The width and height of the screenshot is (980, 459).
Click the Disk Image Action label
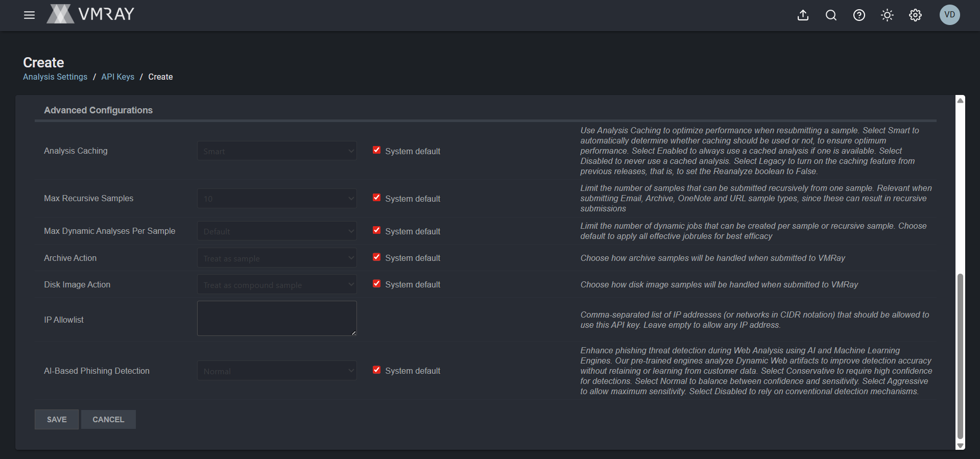[x=77, y=284]
